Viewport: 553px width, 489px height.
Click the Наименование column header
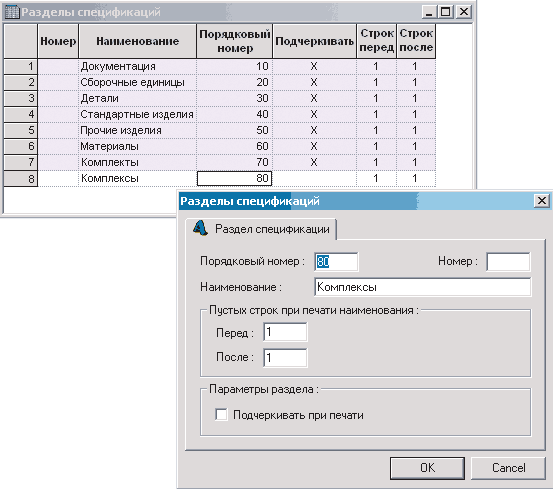(138, 41)
